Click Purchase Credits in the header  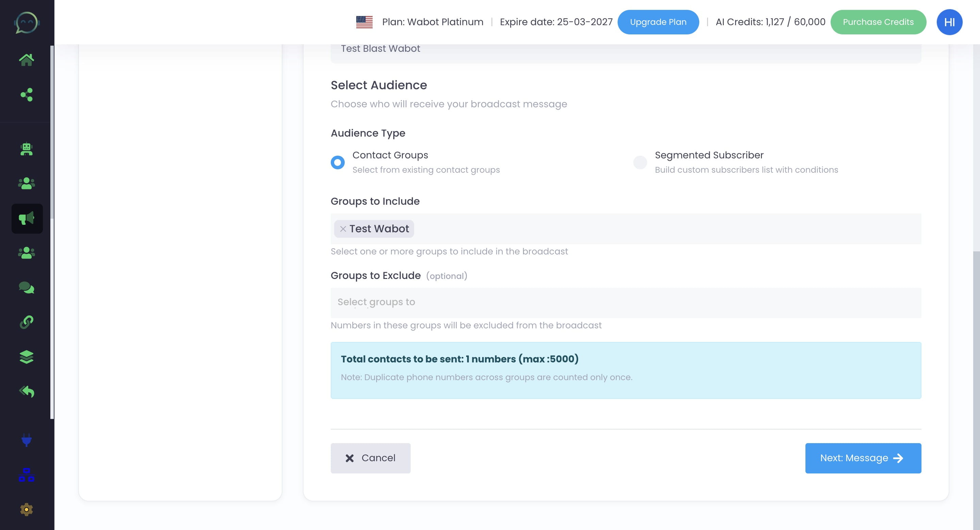878,22
